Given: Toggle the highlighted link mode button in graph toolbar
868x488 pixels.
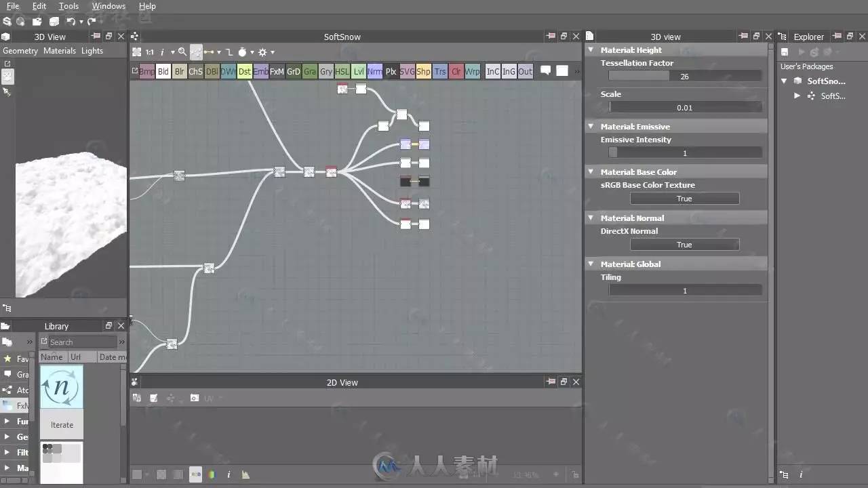Looking at the screenshot, I should point(196,52).
